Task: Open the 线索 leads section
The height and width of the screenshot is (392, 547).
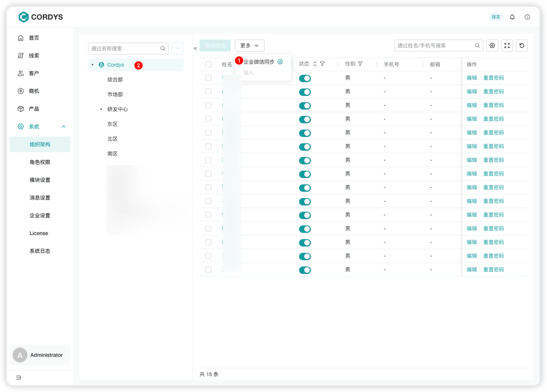Action: pyautogui.click(x=34, y=56)
